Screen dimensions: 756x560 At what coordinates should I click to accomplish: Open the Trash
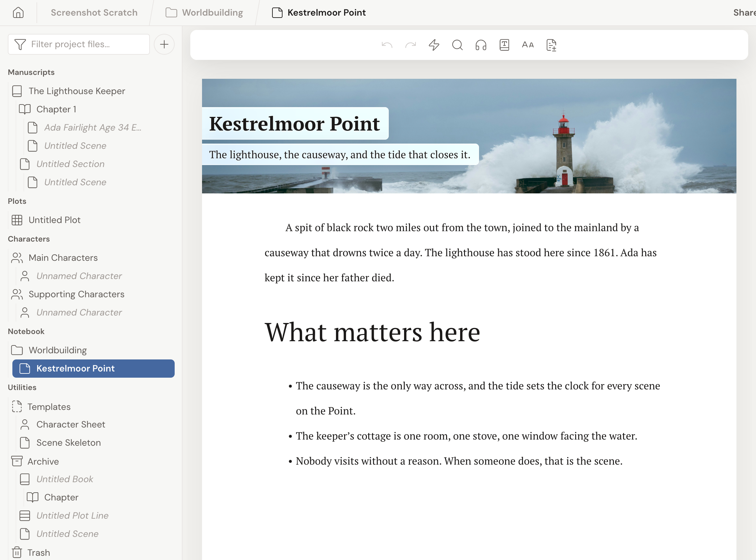39,553
